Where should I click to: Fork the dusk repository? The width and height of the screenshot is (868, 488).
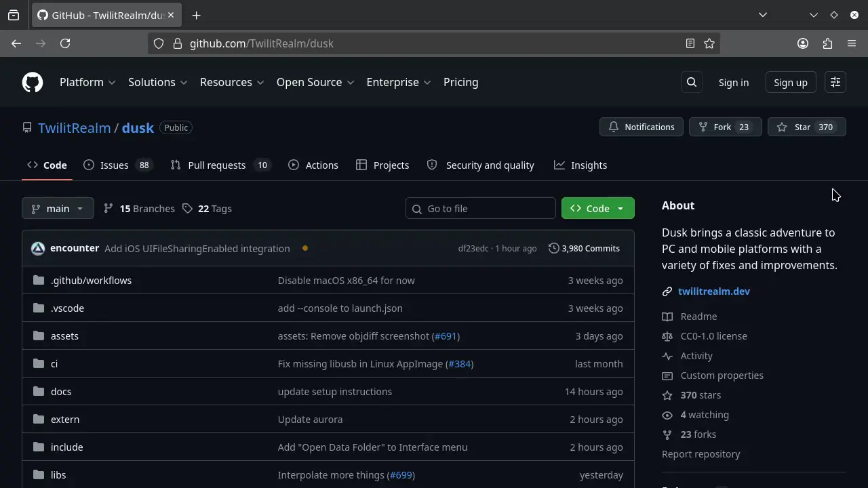coord(726,127)
